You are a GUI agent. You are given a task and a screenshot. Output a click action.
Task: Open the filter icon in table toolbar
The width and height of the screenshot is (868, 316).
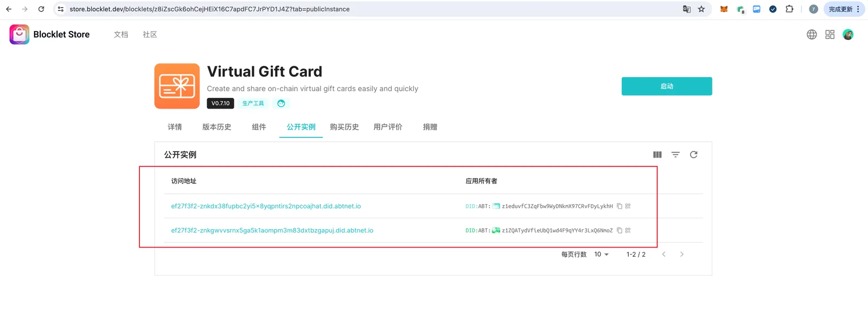pos(675,155)
